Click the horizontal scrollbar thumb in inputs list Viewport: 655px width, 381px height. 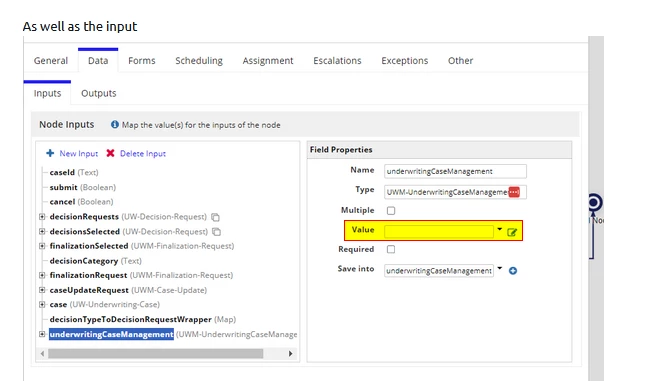(155, 353)
